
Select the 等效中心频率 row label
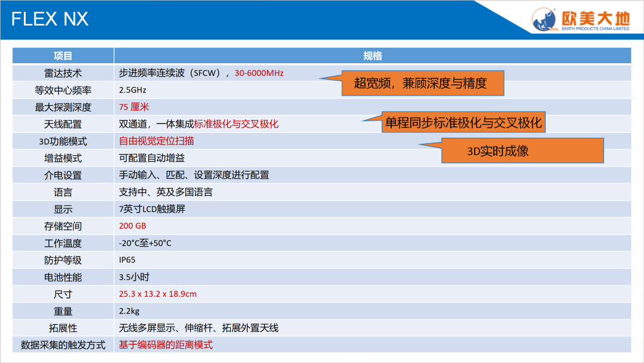[x=63, y=90]
